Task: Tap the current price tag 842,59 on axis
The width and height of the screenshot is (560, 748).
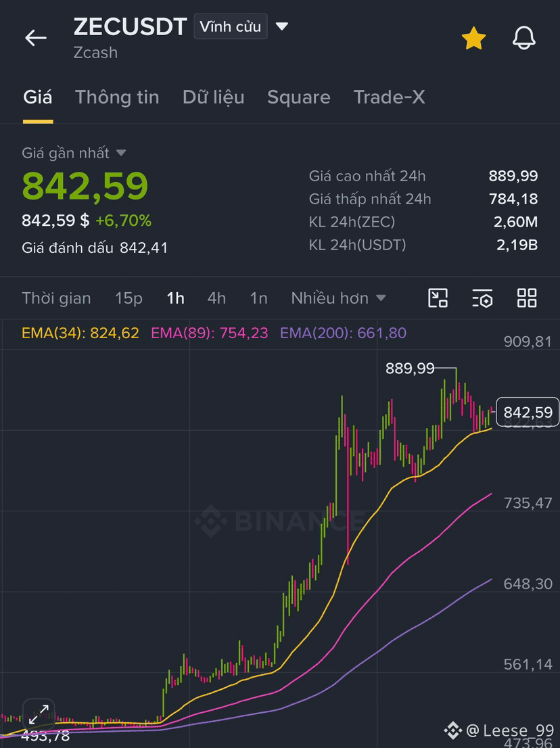Action: point(528,412)
